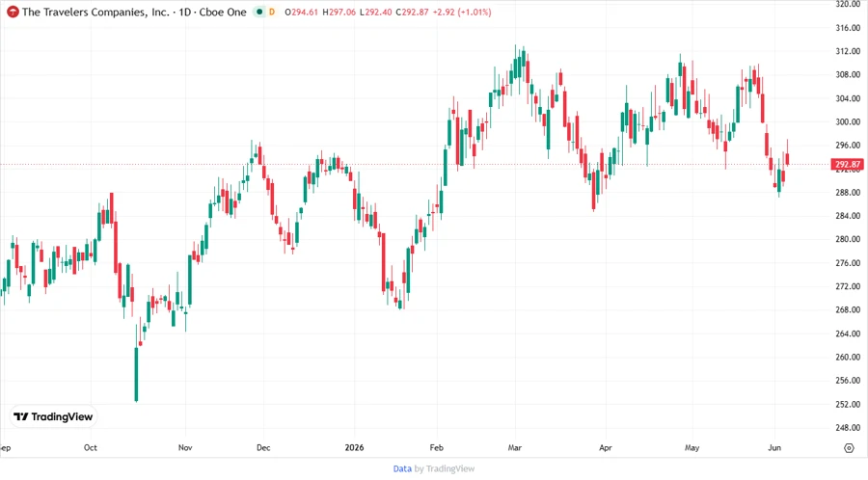Click the 2026 label on time axis
Screen dimensions: 868x480
coord(354,448)
